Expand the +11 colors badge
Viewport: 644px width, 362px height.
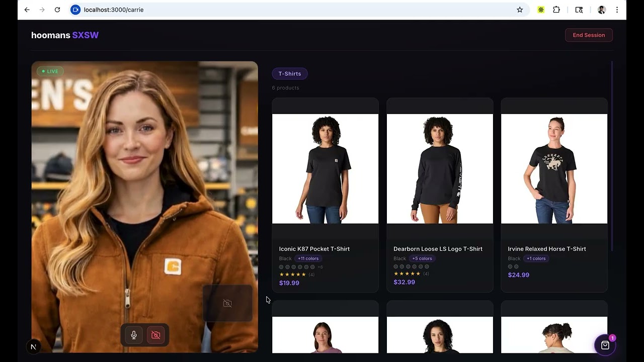point(308,258)
